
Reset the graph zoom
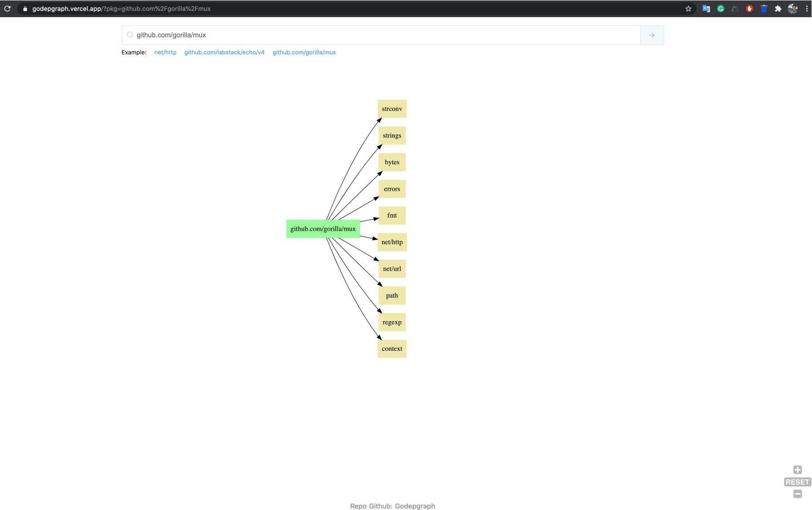tap(797, 482)
